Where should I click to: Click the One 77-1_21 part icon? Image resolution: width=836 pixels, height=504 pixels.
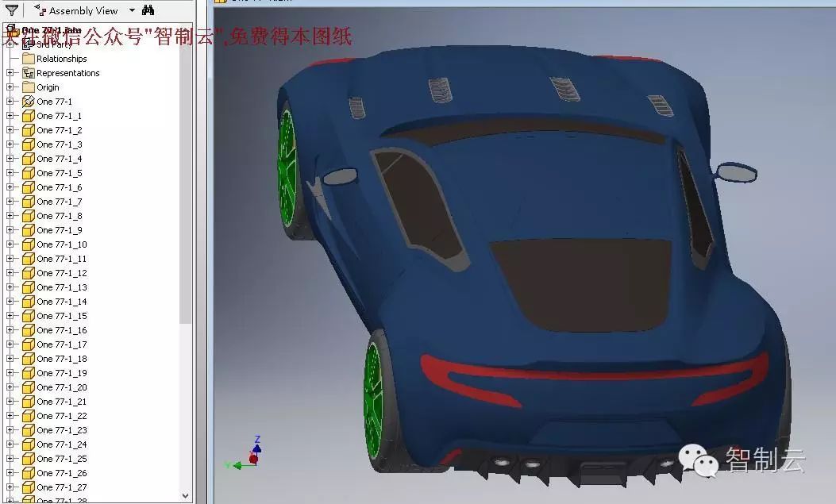click(x=29, y=402)
